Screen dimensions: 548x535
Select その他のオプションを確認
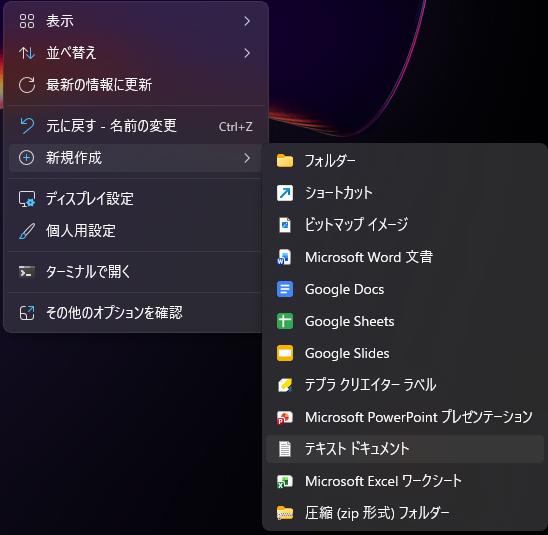[136, 313]
